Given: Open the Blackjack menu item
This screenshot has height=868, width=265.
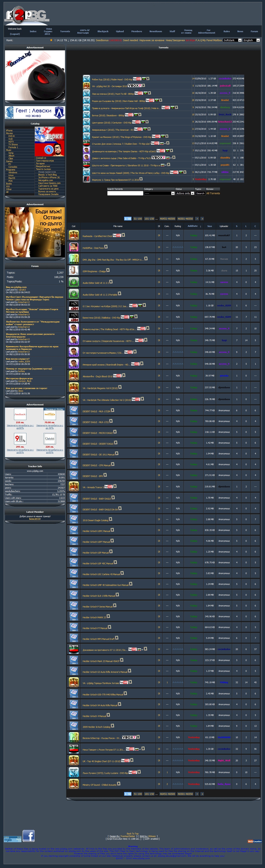Looking at the screenshot, I should 103,31.
